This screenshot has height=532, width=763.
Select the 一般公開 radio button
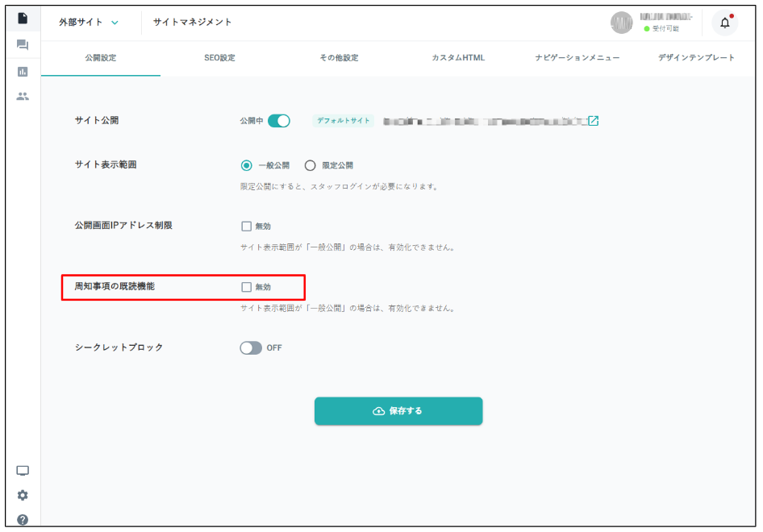(247, 165)
